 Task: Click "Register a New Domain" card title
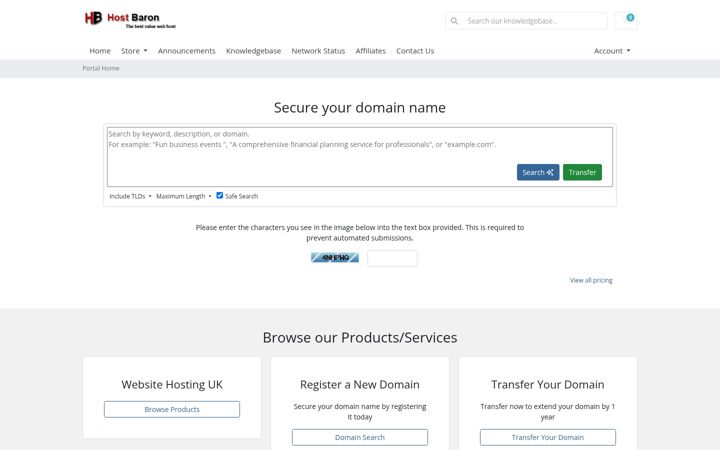point(360,384)
